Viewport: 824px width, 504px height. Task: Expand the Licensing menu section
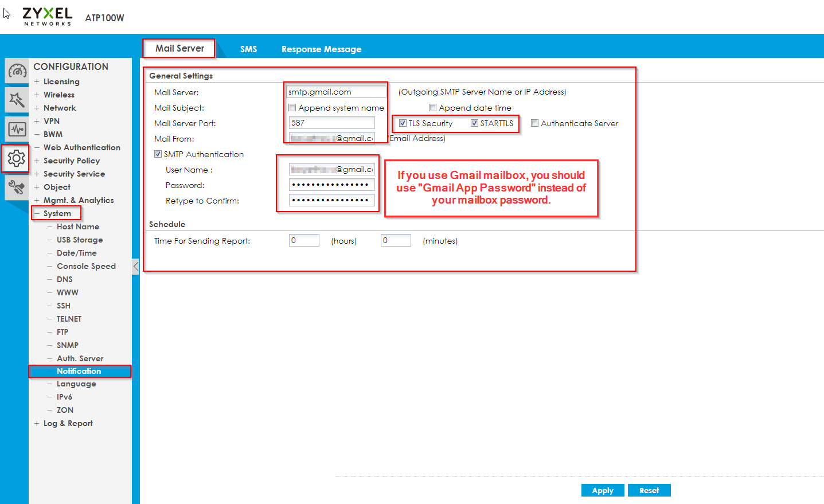point(37,81)
